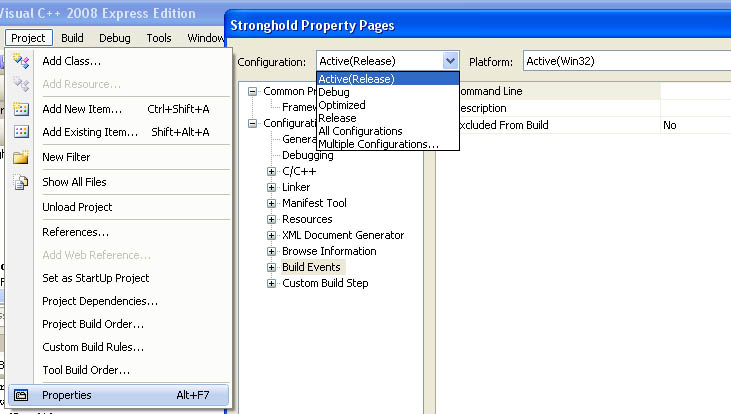Open the Tools menu
Screen dimensions: 731x414
(x=159, y=38)
